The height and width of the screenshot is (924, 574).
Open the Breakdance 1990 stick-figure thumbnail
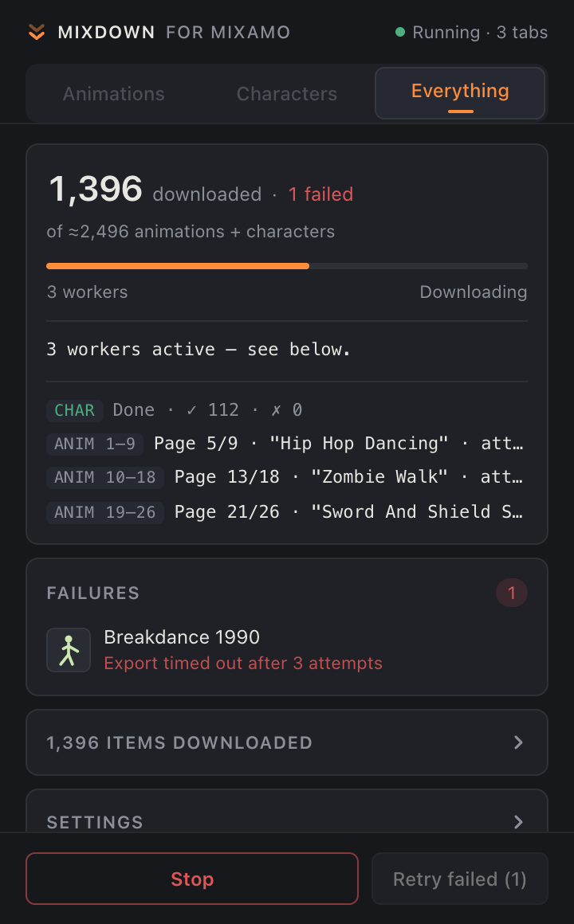[69, 650]
